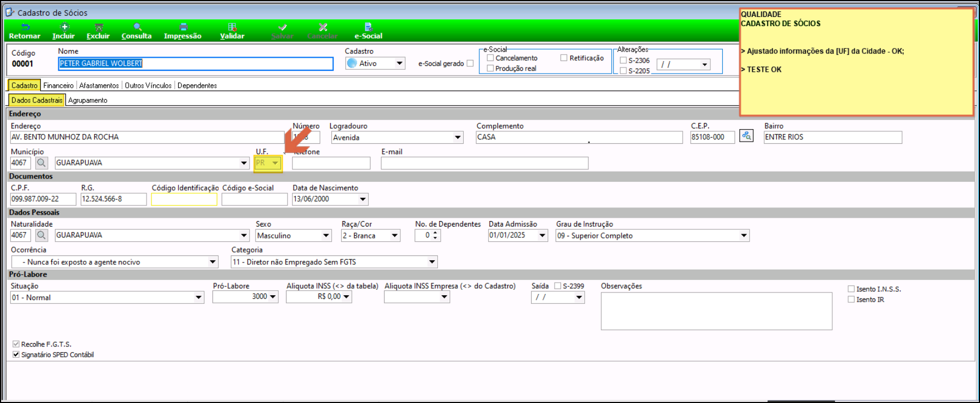Click the Código Identificação yellow field
980x403 pixels.
pos(184,199)
